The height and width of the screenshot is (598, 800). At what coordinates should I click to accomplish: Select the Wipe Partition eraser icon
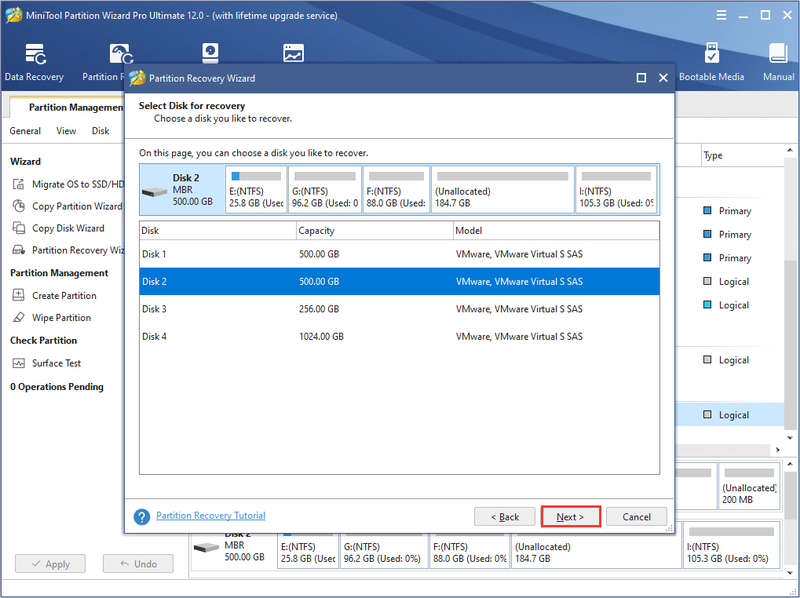tap(18, 317)
